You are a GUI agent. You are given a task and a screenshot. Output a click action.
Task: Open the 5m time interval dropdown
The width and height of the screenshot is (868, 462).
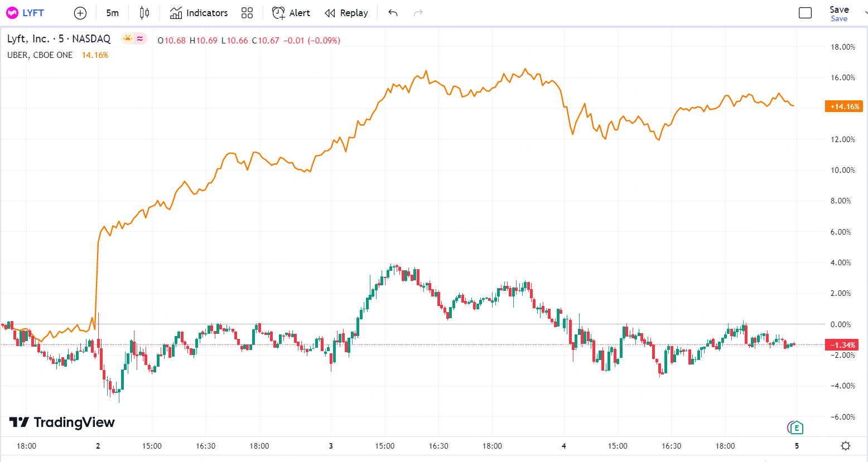click(112, 13)
